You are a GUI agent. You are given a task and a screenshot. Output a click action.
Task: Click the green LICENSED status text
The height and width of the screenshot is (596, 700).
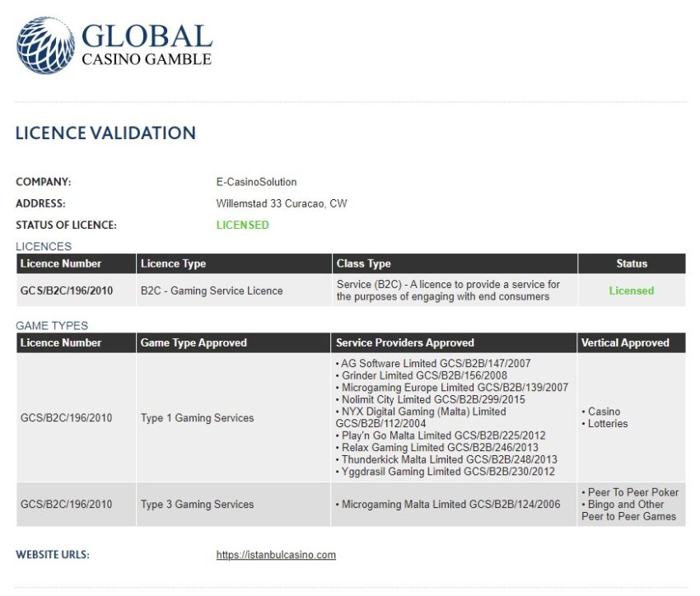[242, 225]
